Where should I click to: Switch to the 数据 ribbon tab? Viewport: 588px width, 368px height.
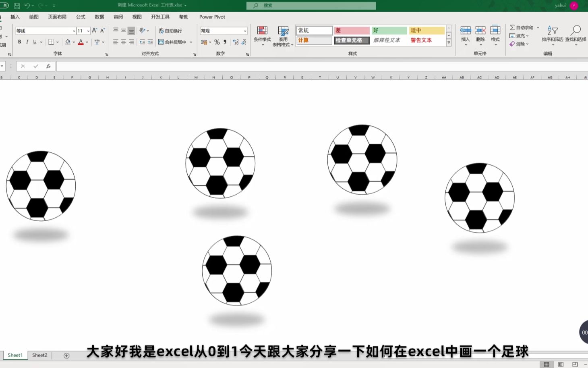[x=99, y=17]
